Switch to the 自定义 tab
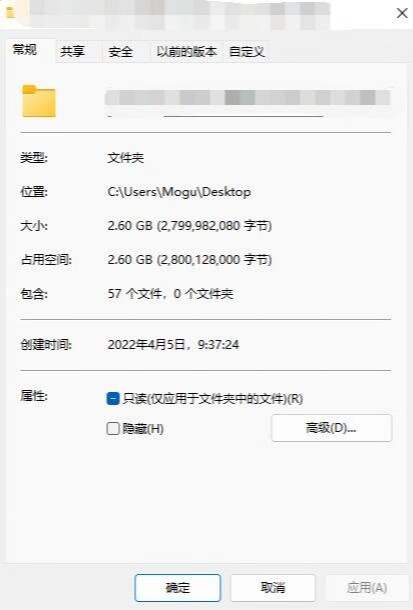The image size is (413, 610). pos(247,51)
